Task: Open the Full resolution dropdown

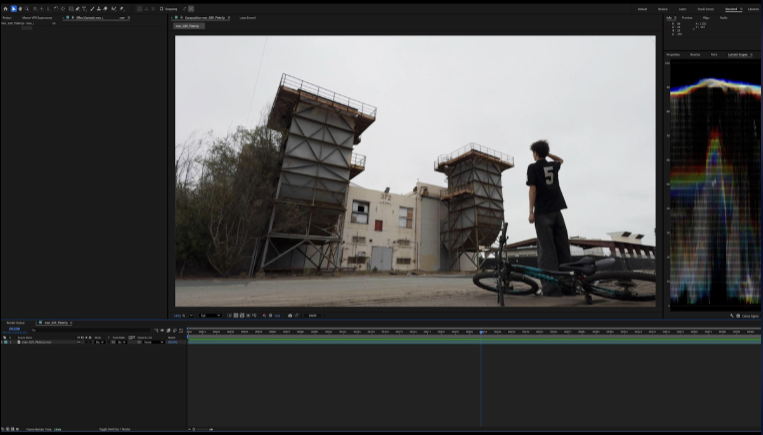Action: point(210,315)
